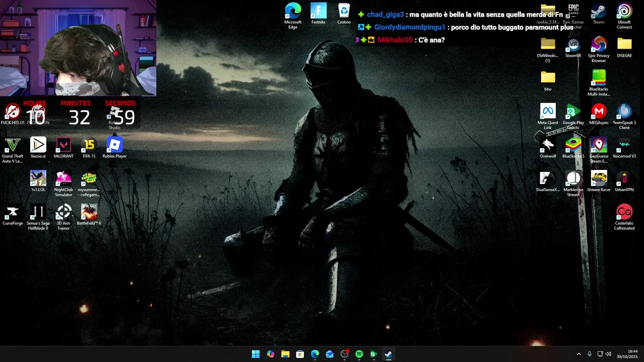The height and width of the screenshot is (362, 644).
Task: Select the DS4Windows (1) folder
Action: (548, 50)
